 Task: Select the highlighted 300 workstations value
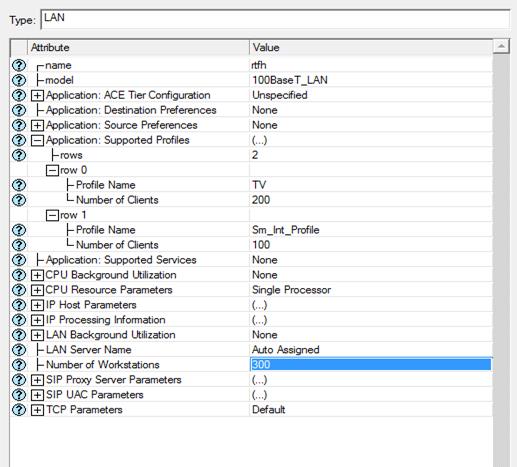371,364
